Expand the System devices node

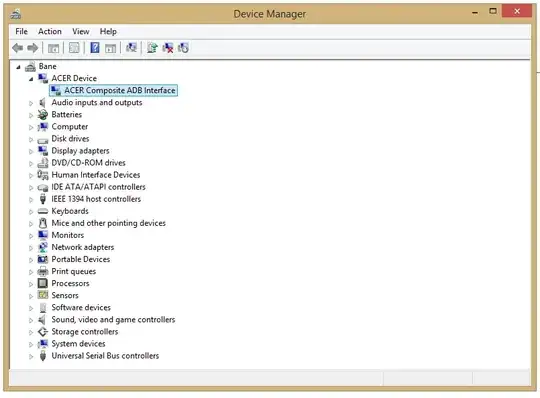[31, 344]
